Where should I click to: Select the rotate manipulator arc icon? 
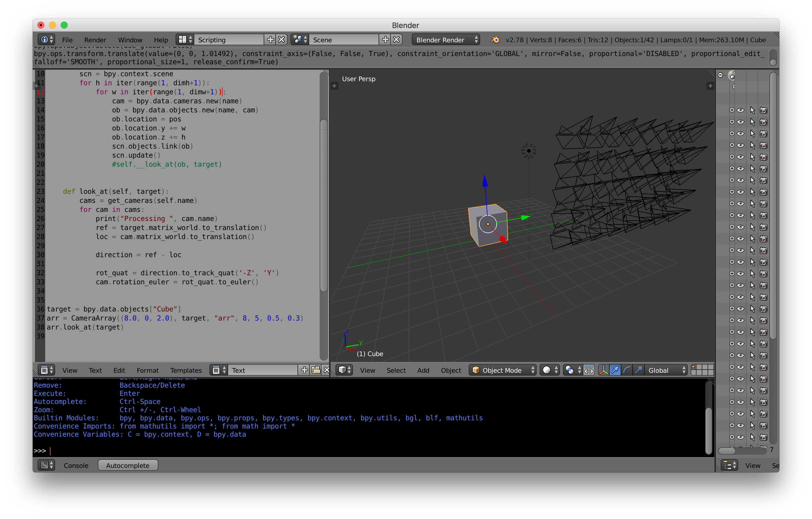click(626, 370)
